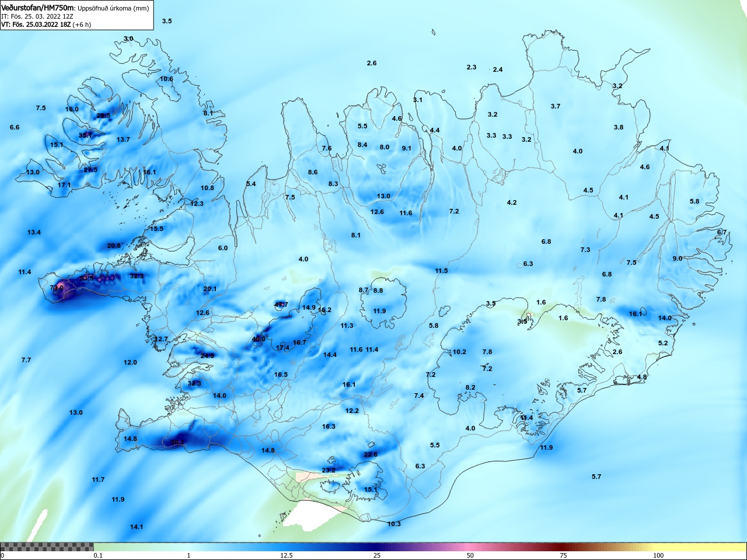Viewport: 747px width, 560px height.
Task: Click the ocean value 14.1
Action: (137, 527)
